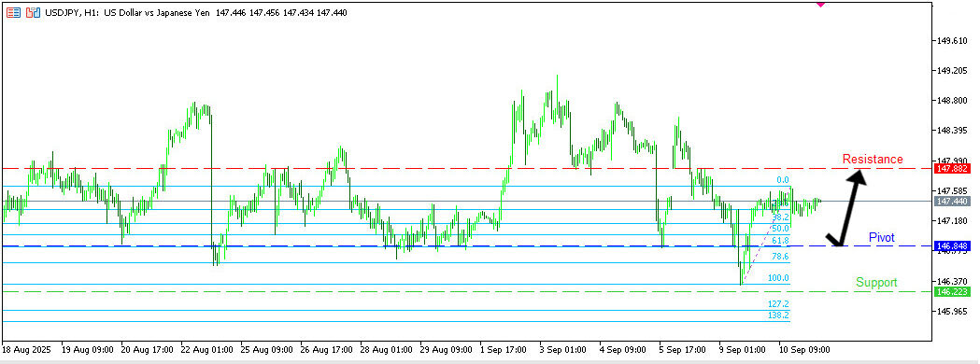The height and width of the screenshot is (364, 980).
Task: Click the 10 Sep 09:00 time label
Action: [804, 350]
